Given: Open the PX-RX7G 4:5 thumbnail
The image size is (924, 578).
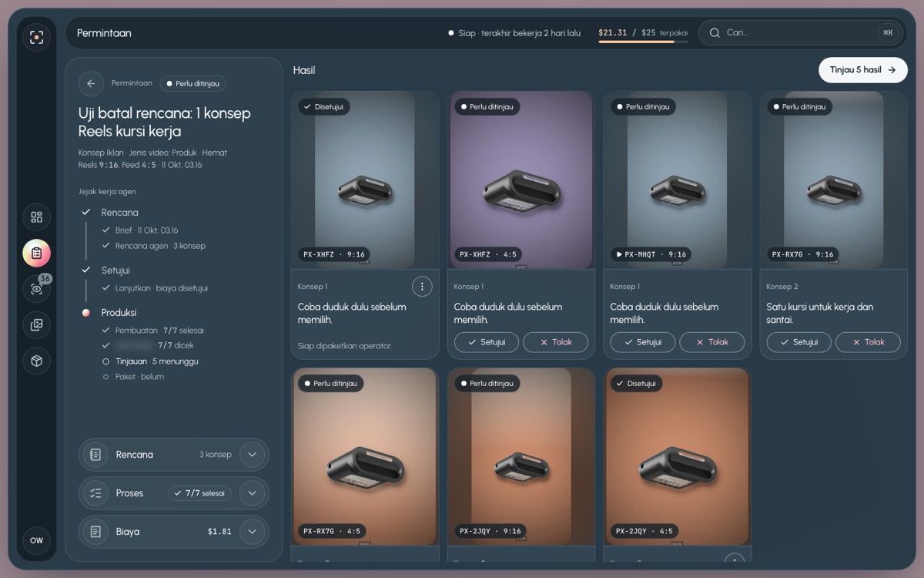Looking at the screenshot, I should pos(365,457).
